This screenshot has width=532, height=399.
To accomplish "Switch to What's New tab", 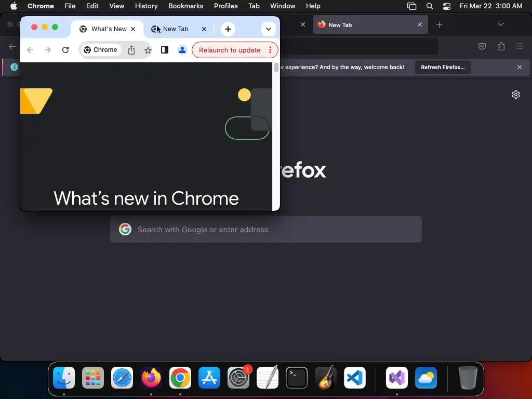I will pos(107,29).
